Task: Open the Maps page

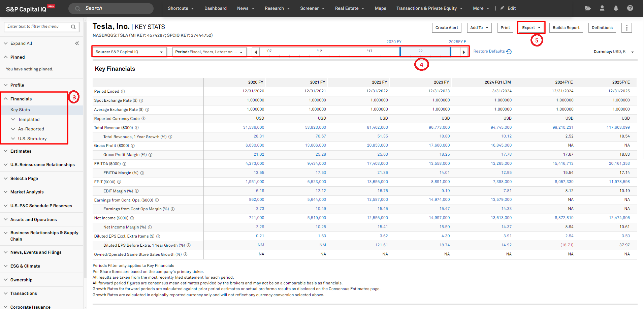Action: pos(381,8)
